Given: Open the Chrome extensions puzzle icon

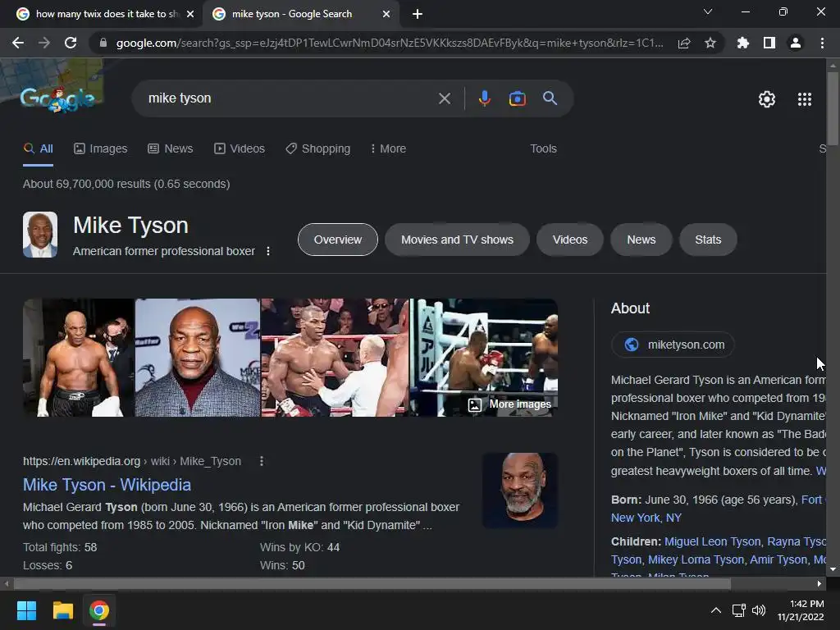Looking at the screenshot, I should coord(743,43).
